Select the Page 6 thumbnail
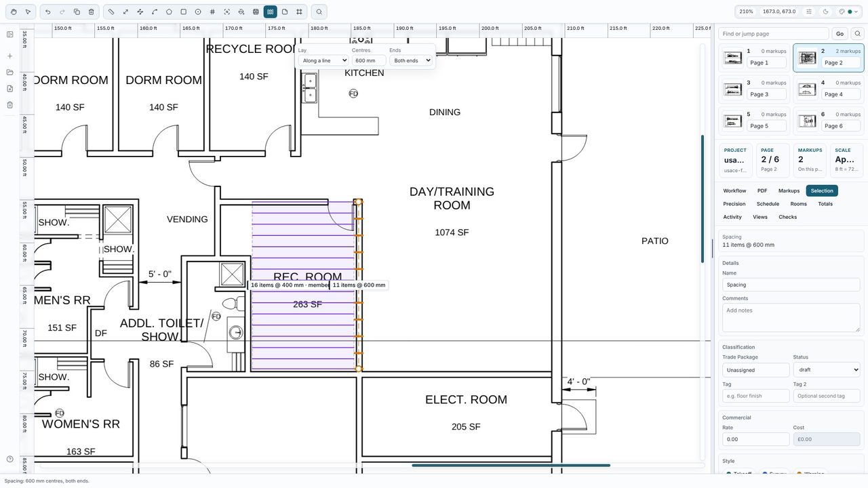This screenshot has width=868, height=488. [828, 121]
